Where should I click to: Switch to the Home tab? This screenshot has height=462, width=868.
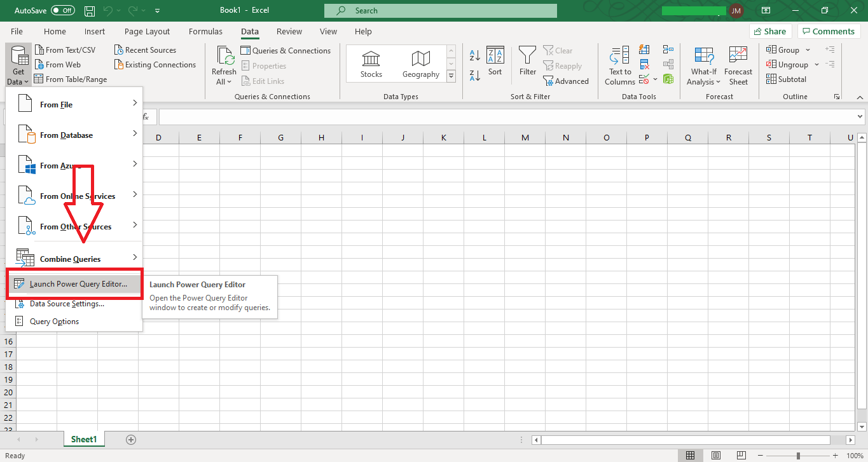(x=55, y=31)
